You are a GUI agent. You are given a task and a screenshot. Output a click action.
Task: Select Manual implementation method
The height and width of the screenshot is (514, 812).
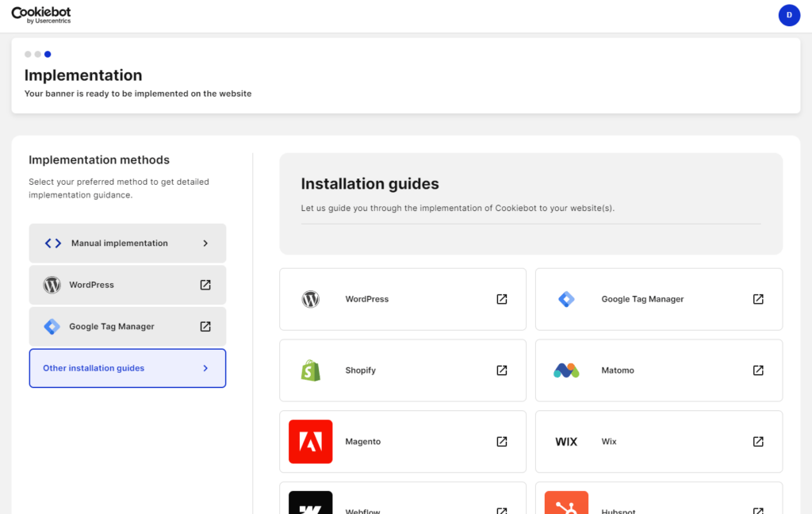tap(128, 243)
